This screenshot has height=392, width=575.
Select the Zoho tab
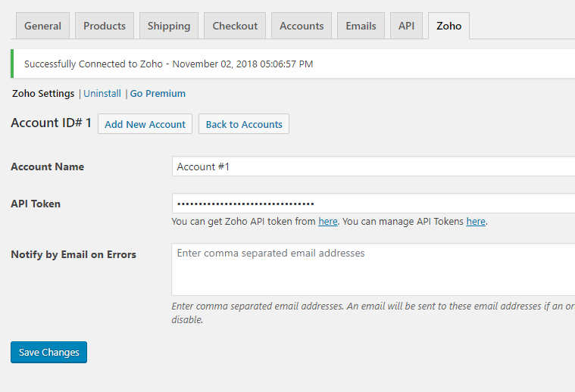[448, 26]
